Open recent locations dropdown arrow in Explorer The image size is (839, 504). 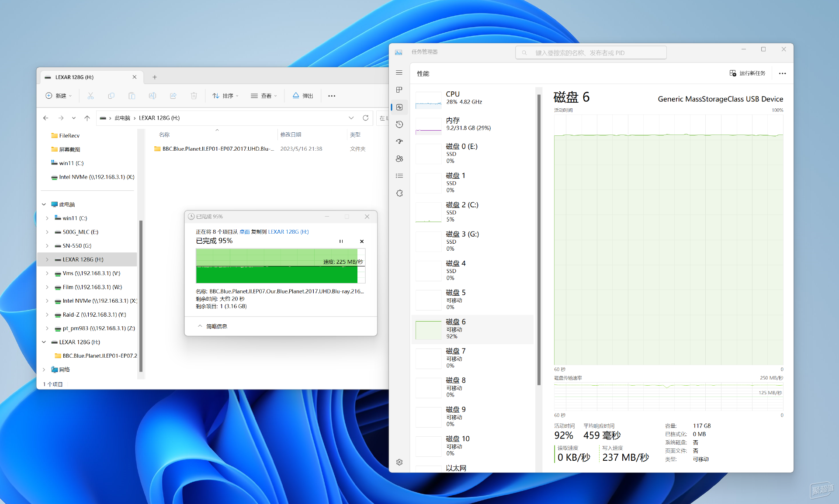click(73, 118)
